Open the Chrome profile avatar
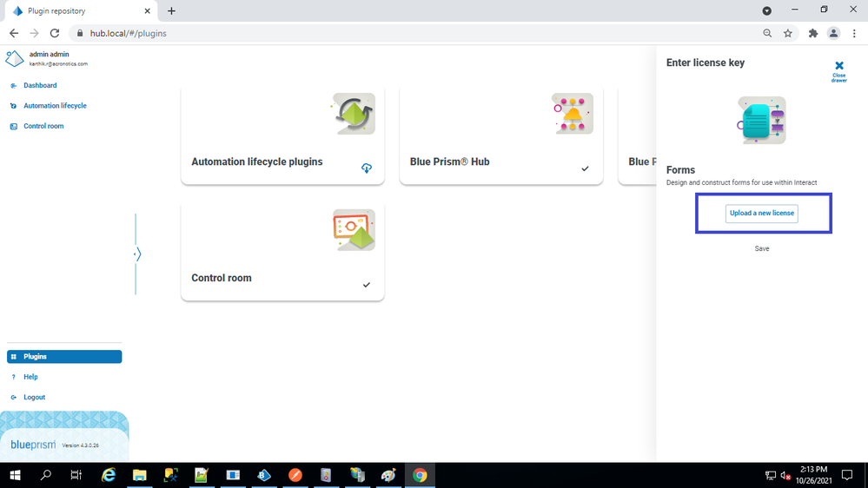 [x=833, y=33]
